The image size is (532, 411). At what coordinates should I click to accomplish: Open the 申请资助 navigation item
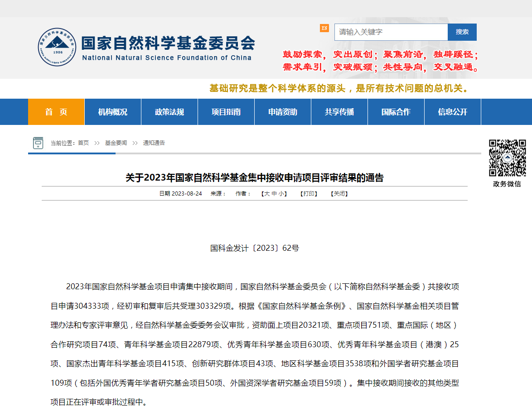pyautogui.click(x=283, y=112)
